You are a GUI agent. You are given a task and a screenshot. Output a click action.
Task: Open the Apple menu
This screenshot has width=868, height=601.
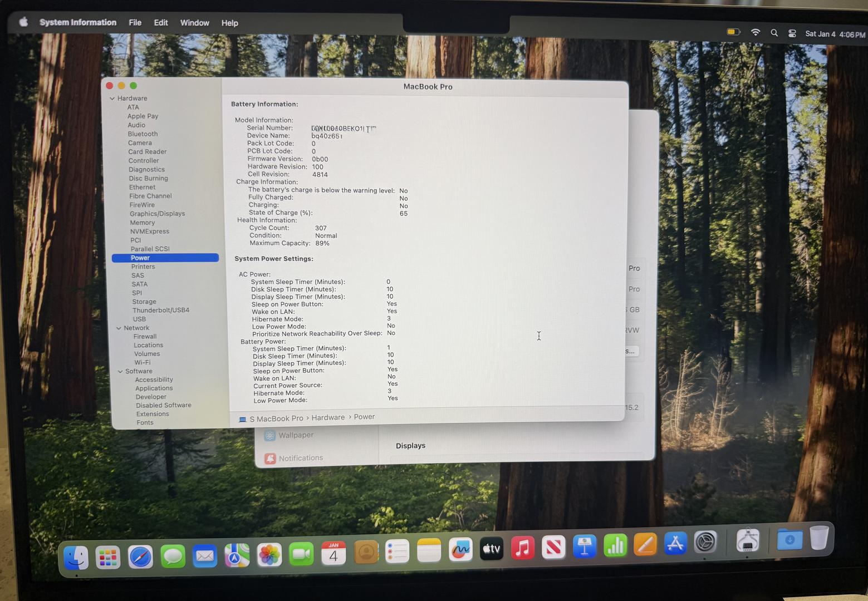pos(23,22)
